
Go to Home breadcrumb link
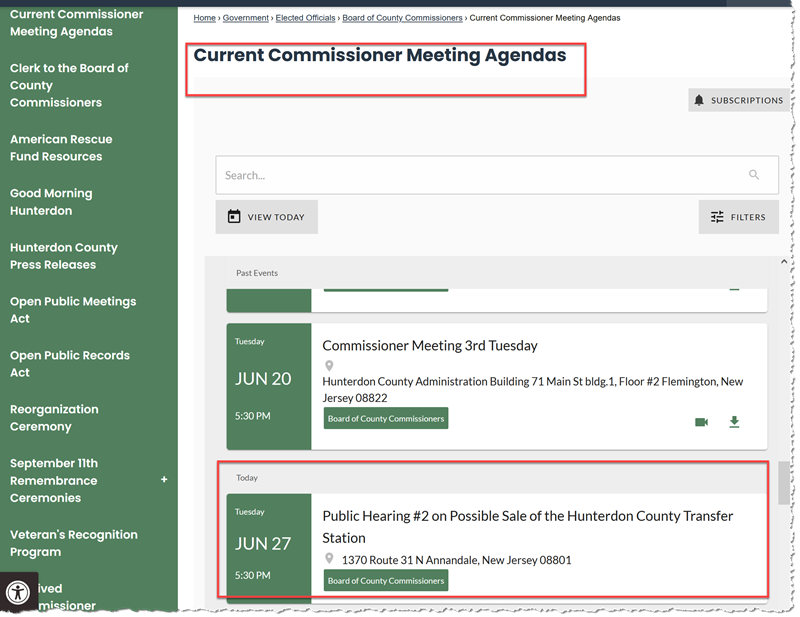click(205, 18)
